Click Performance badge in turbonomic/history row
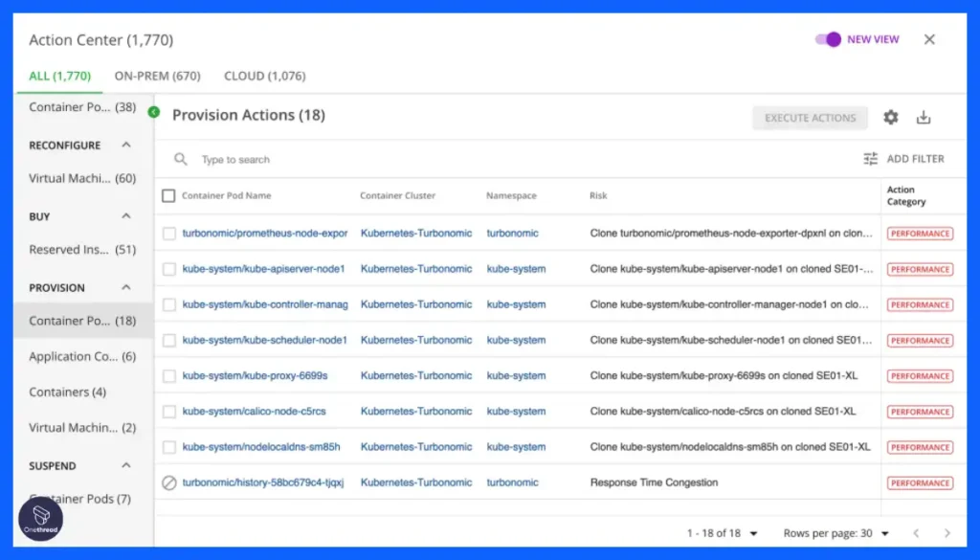Viewport: 980px width, 560px height. (920, 483)
